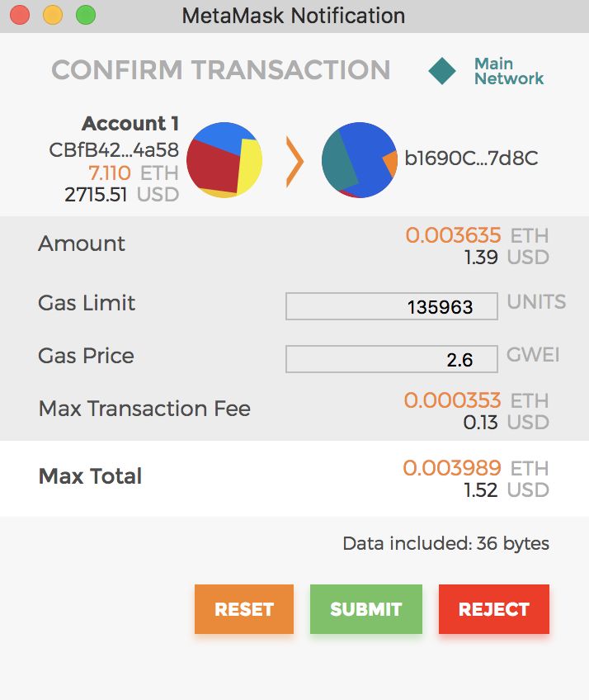Reset the transaction gas values
The image size is (589, 700).
[x=244, y=609]
